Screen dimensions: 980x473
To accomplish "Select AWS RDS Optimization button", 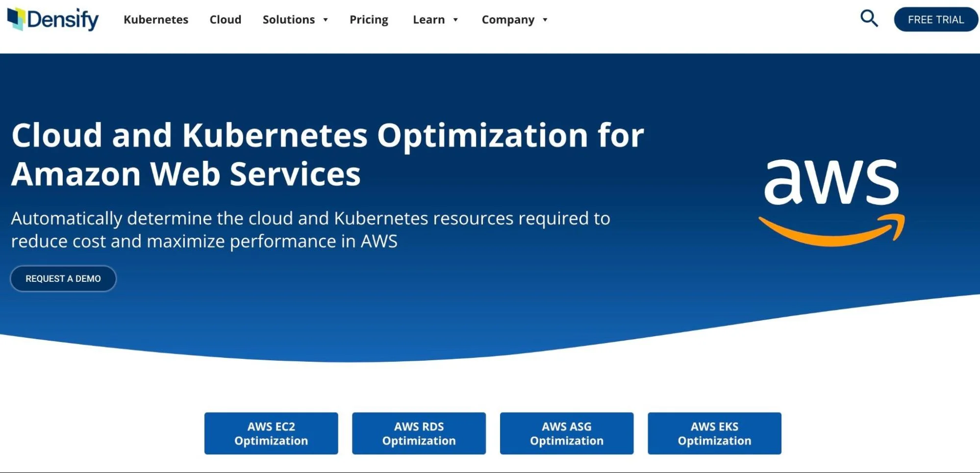I will point(419,433).
